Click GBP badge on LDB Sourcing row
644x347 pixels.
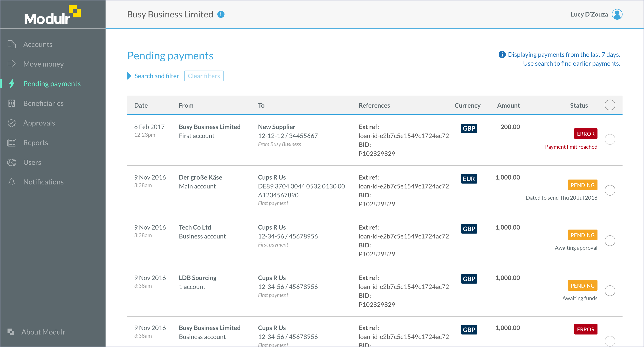pyautogui.click(x=469, y=279)
